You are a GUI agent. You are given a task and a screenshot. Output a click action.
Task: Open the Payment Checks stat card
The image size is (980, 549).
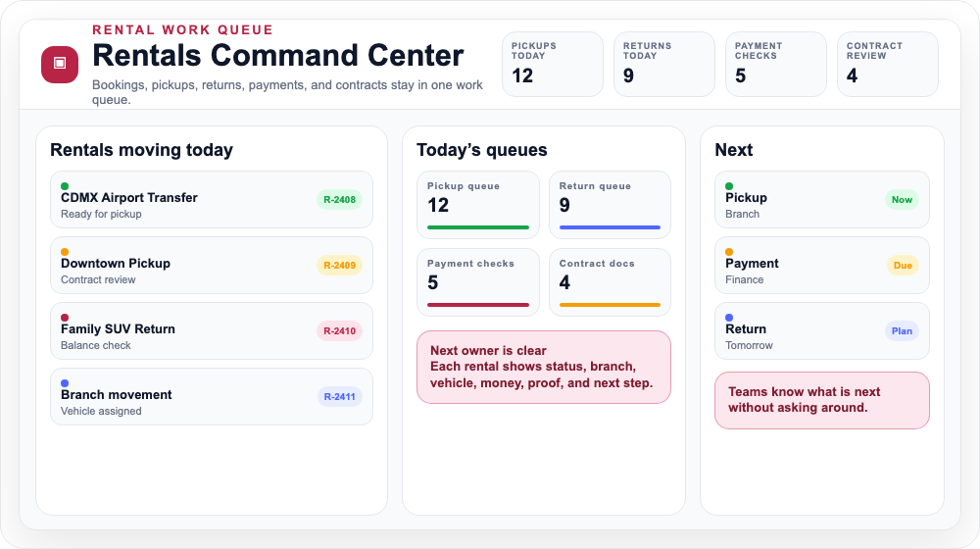point(776,65)
